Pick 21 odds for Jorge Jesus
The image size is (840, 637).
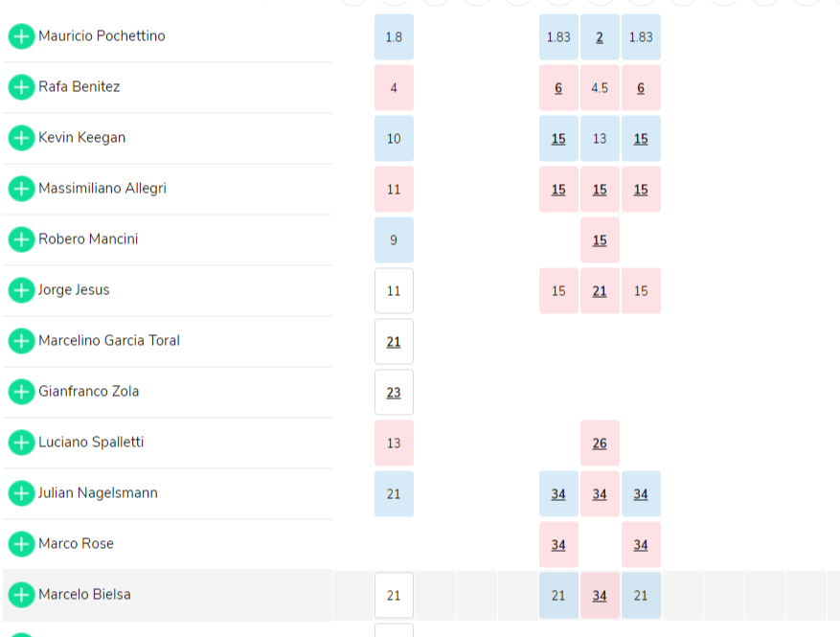pyautogui.click(x=600, y=291)
